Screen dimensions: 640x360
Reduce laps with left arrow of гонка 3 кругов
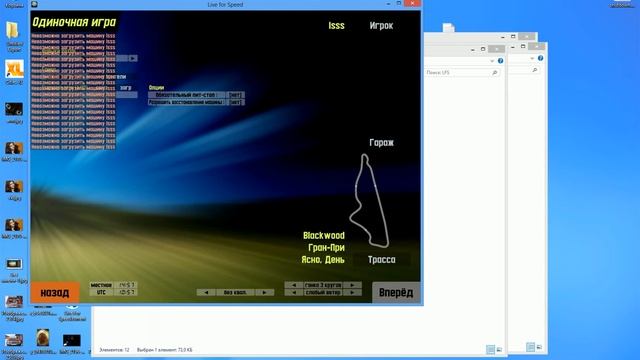coord(294,285)
